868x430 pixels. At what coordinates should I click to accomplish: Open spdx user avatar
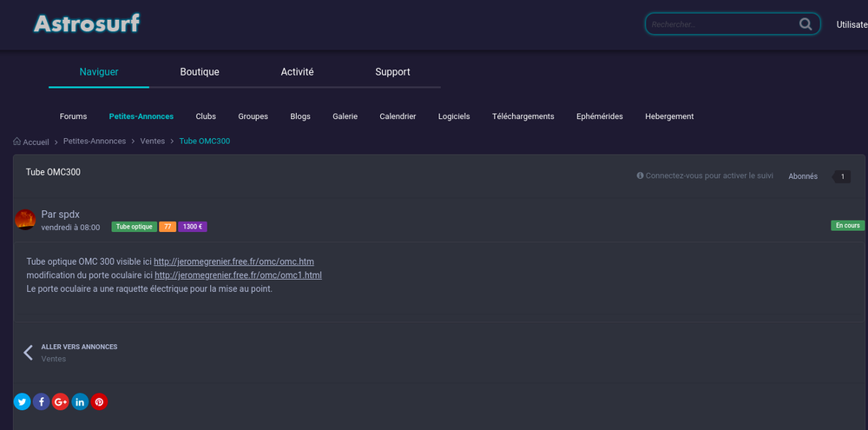tap(26, 220)
